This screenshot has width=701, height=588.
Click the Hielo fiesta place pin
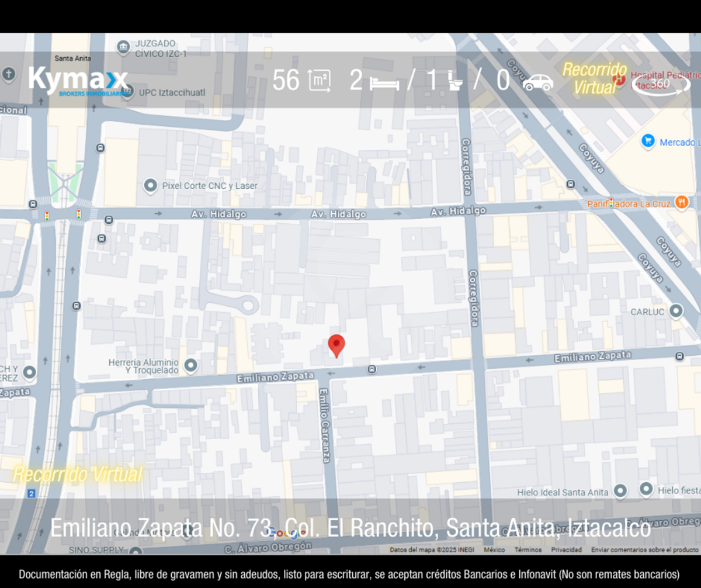click(646, 489)
